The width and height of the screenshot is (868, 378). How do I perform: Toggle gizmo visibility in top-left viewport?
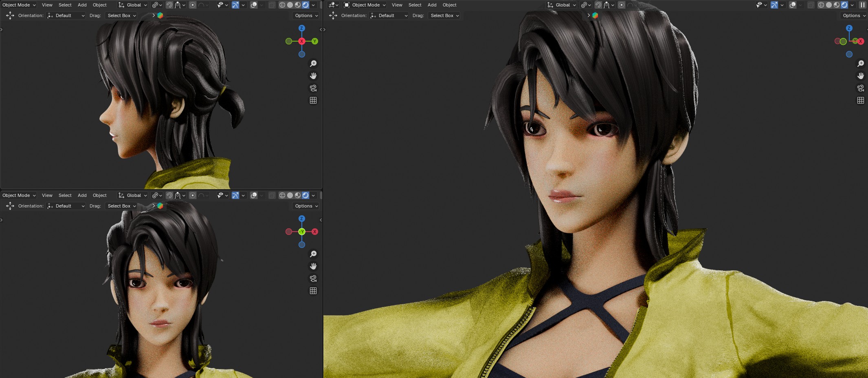tap(235, 5)
